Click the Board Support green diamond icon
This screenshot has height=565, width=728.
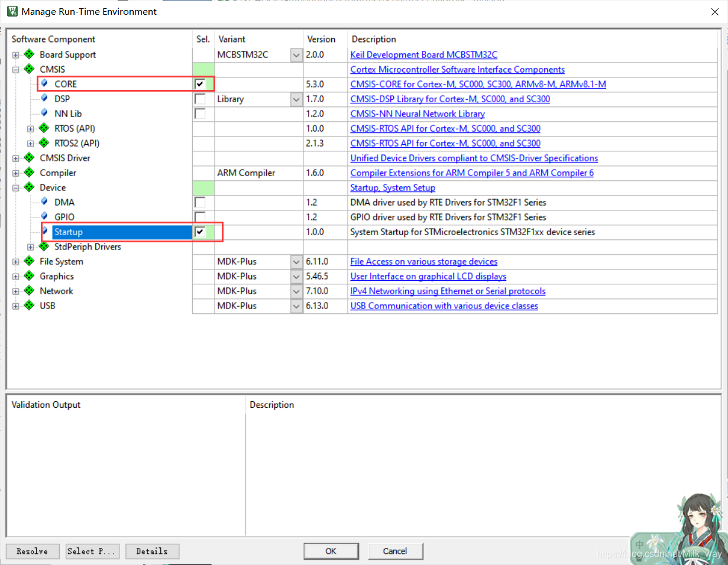click(x=29, y=54)
